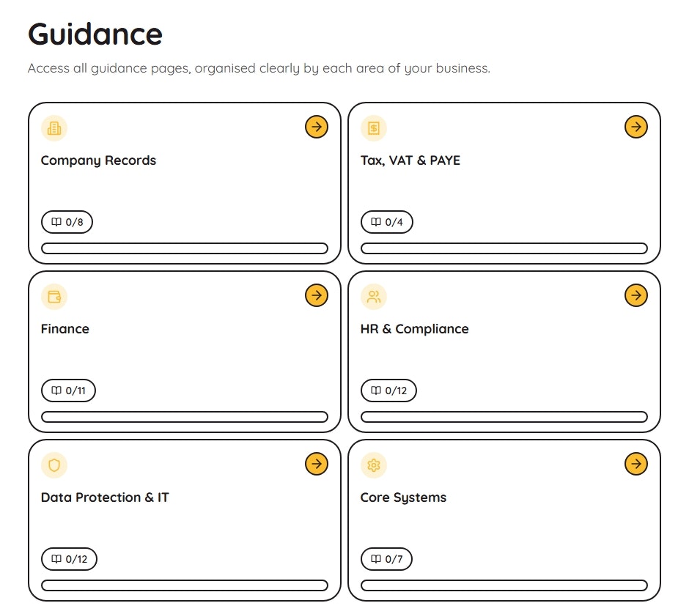Click the Company Records document icon
This screenshot has width=700, height=614.
(x=54, y=127)
